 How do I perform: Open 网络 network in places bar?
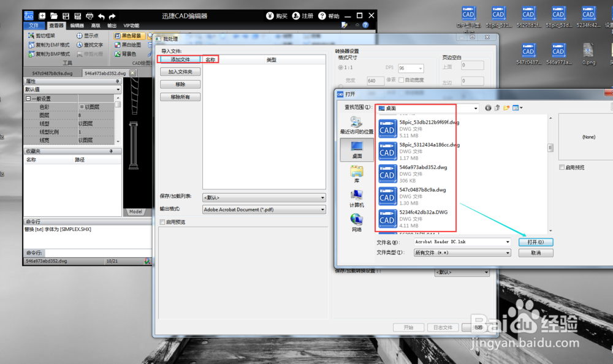click(x=357, y=223)
